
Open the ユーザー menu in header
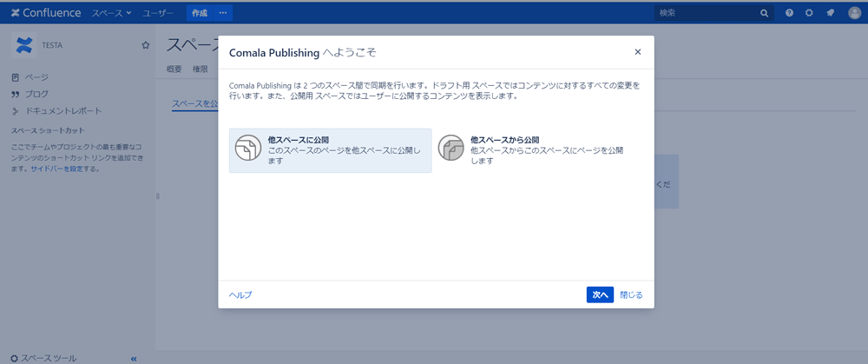click(158, 13)
